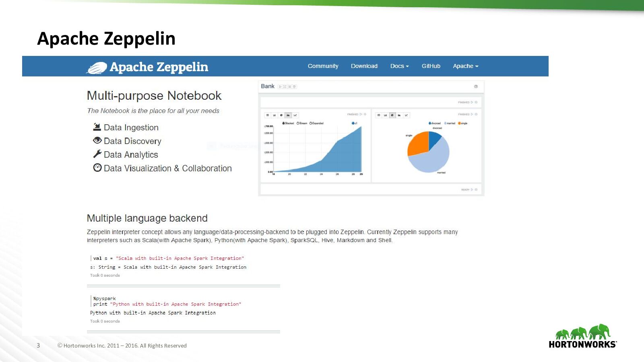The height and width of the screenshot is (362, 644).
Task: Click the Bank notebook title
Action: (268, 86)
